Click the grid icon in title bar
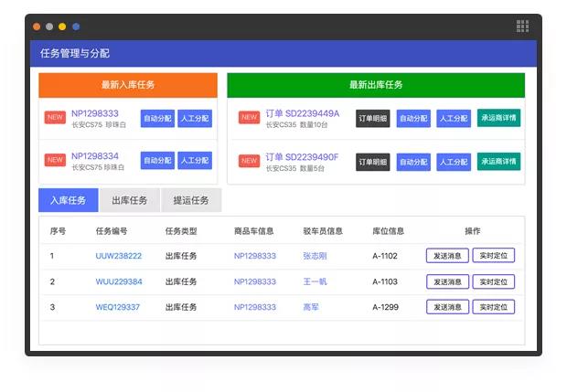This screenshot has height=392, width=567. 522,26
